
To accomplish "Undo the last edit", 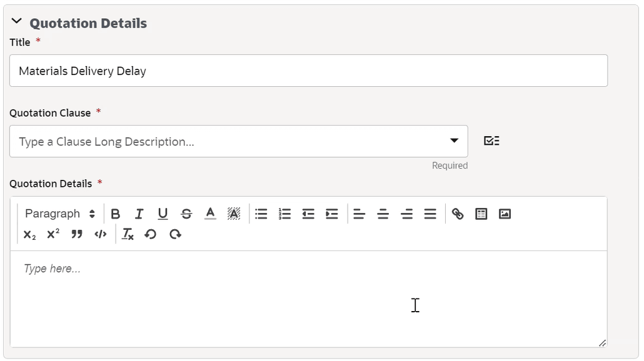I will click(x=150, y=234).
